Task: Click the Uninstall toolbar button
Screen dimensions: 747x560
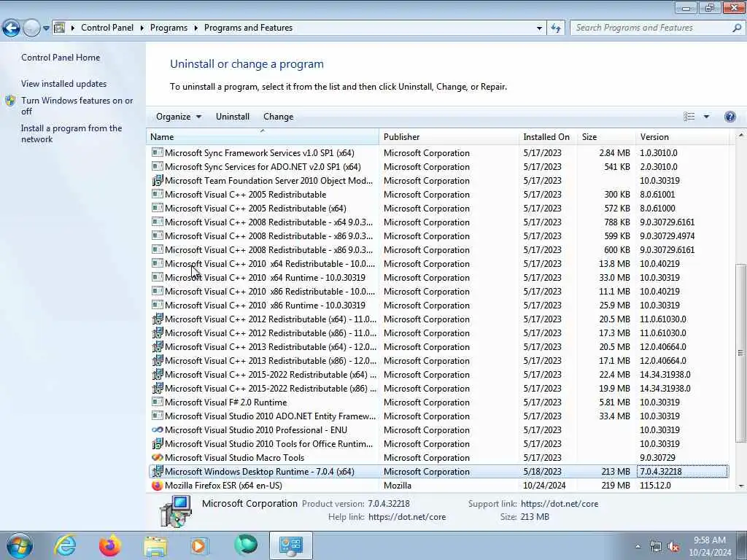Action: click(233, 117)
